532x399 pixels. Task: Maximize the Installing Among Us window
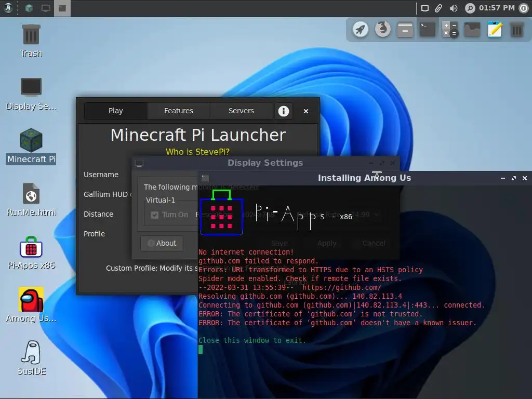pos(514,178)
